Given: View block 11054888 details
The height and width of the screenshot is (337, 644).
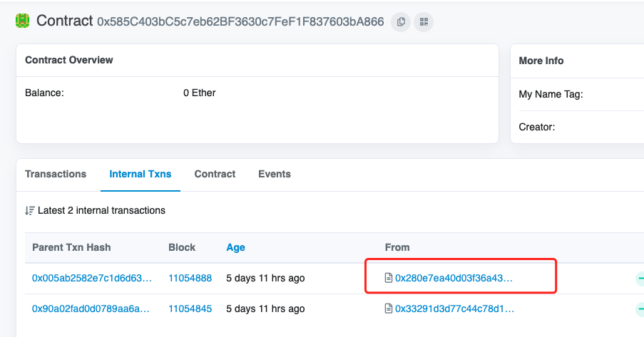Looking at the screenshot, I should point(190,278).
